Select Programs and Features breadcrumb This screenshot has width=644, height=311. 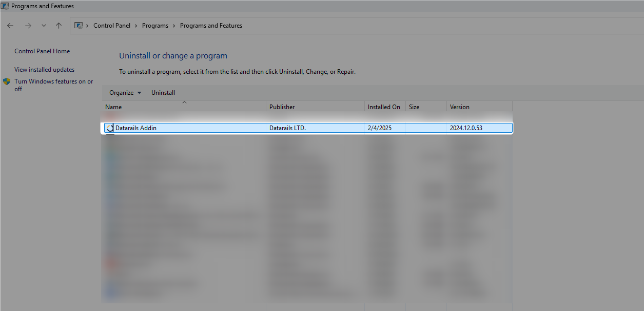211,26
